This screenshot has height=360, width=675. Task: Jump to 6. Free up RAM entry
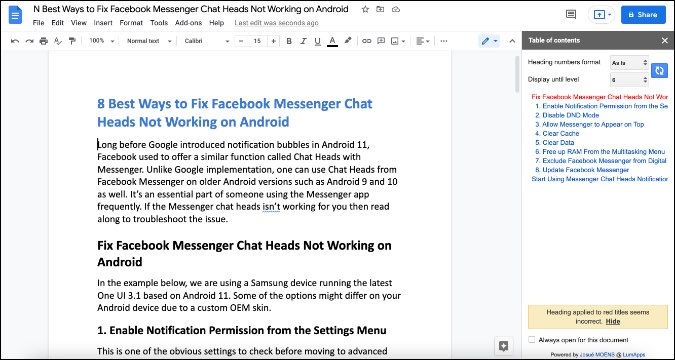pyautogui.click(x=600, y=152)
